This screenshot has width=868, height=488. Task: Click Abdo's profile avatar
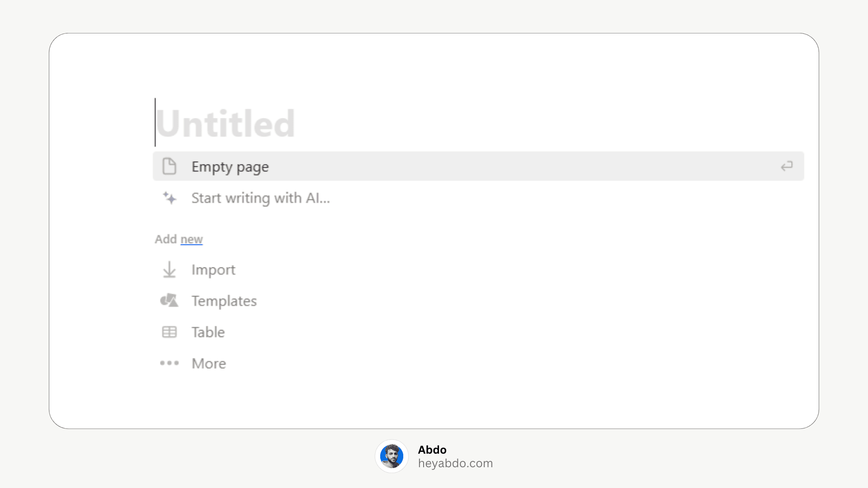pyautogui.click(x=392, y=456)
